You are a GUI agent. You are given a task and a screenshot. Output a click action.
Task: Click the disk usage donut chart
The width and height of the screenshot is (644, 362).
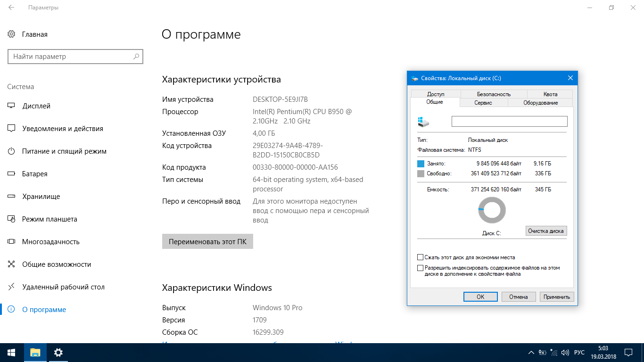492,210
